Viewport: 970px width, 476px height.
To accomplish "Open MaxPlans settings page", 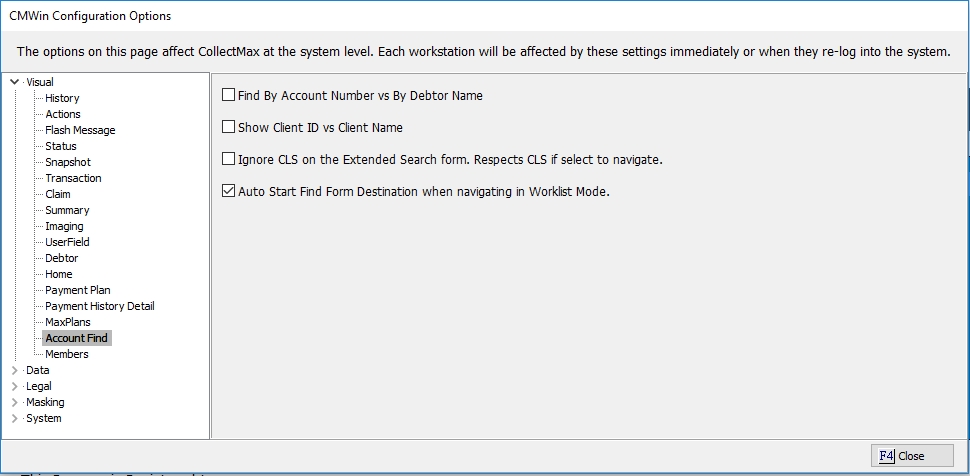I will click(68, 322).
